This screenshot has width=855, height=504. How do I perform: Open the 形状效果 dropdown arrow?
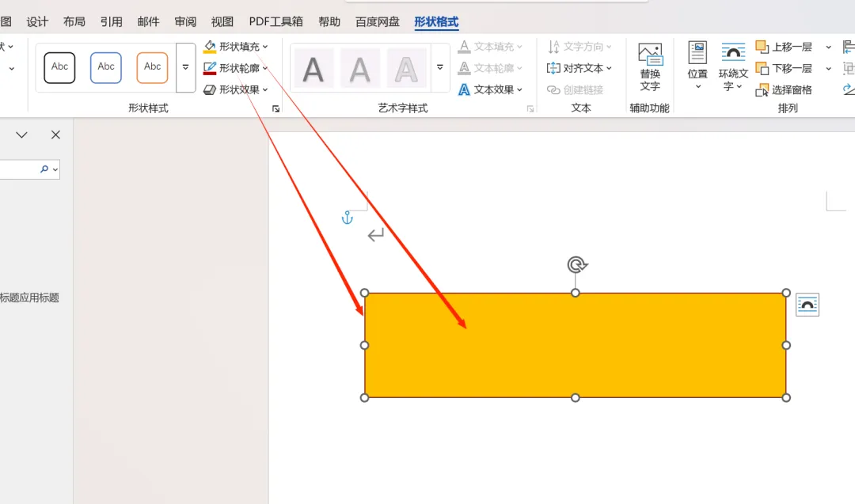[x=265, y=89]
